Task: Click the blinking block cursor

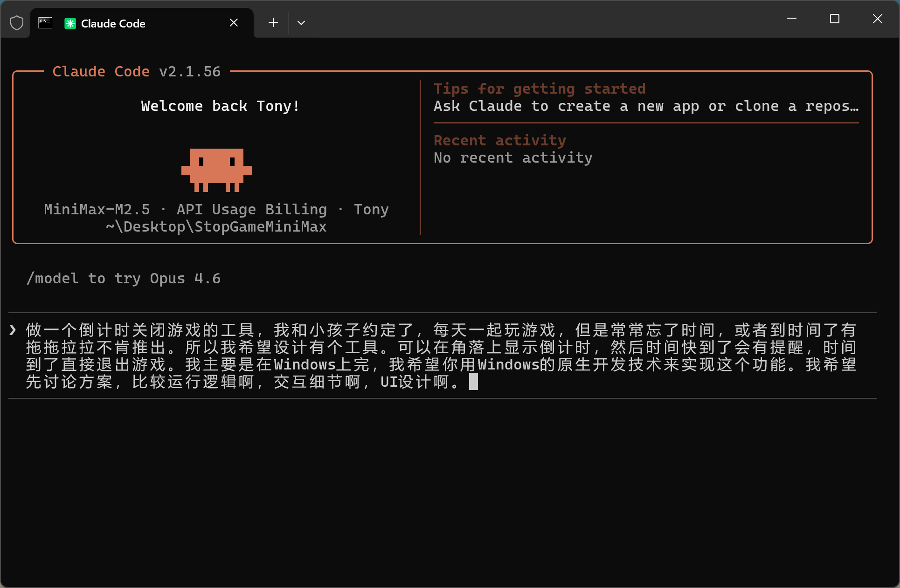Action: pos(473,382)
